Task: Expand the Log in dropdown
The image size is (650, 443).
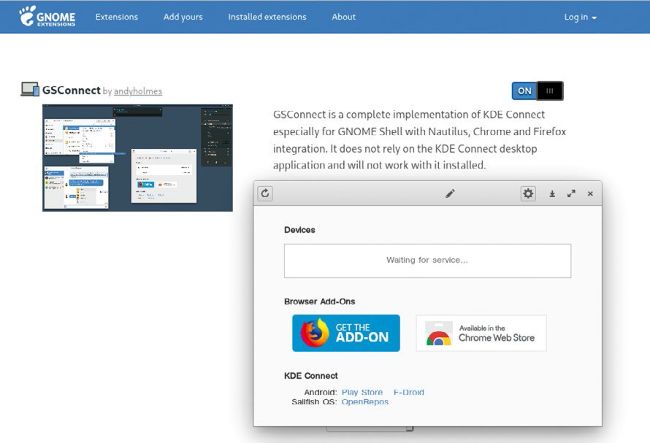Action: coord(580,17)
